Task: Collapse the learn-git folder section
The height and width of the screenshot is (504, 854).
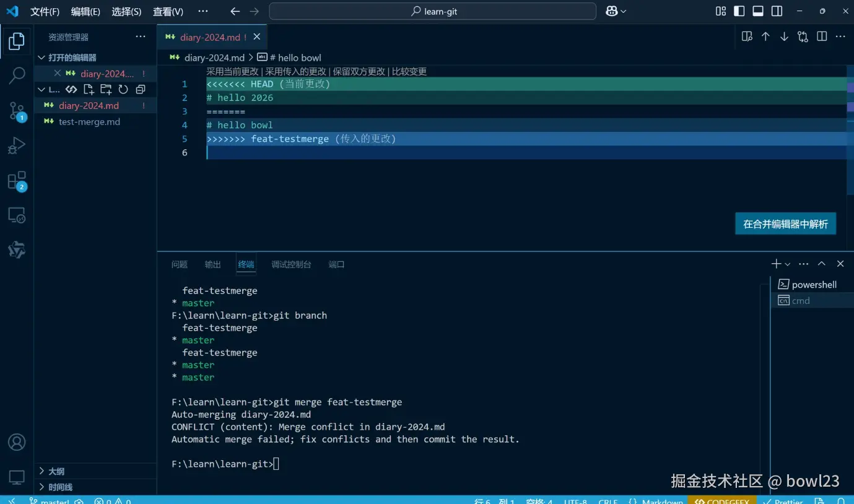Action: (41, 89)
